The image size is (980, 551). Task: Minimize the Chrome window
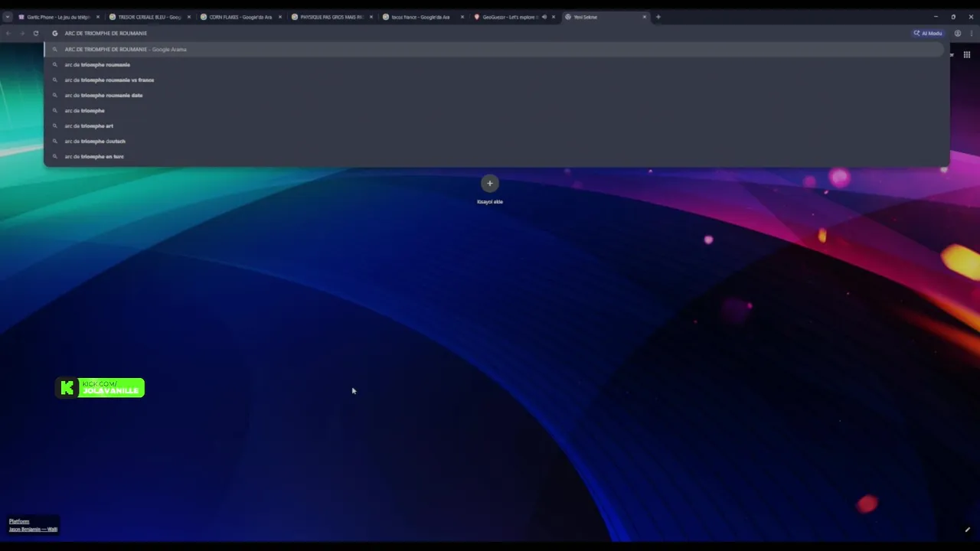pyautogui.click(x=936, y=17)
